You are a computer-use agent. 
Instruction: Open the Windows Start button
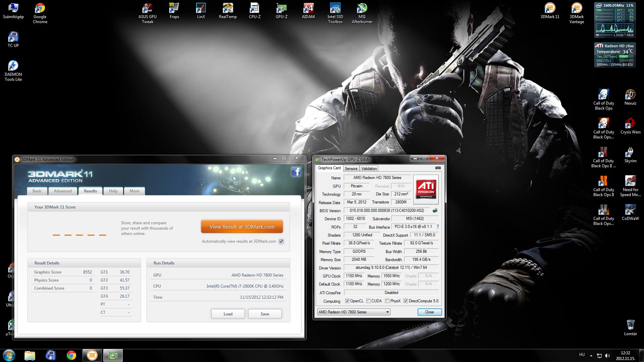pyautogui.click(x=9, y=355)
